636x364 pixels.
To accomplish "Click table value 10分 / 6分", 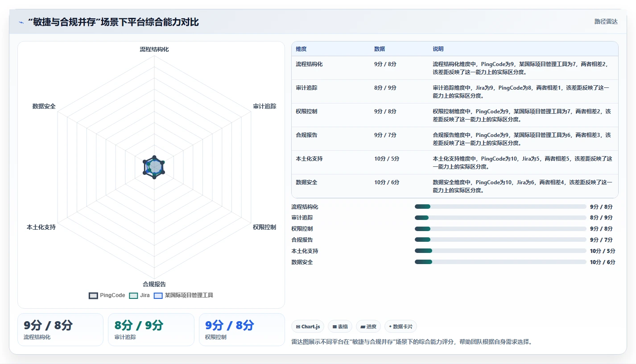I will tap(387, 182).
